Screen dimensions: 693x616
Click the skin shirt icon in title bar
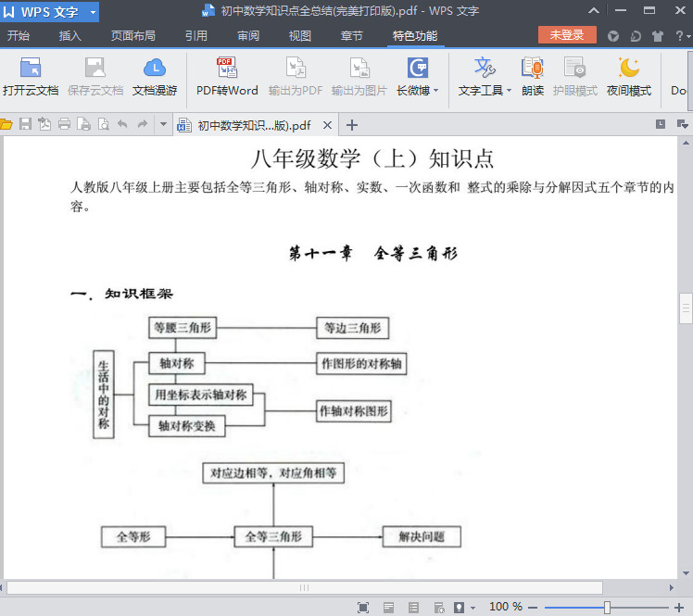[658, 36]
